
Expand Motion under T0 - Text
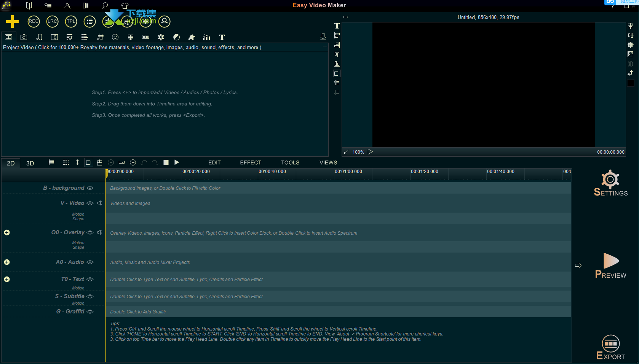coord(78,288)
